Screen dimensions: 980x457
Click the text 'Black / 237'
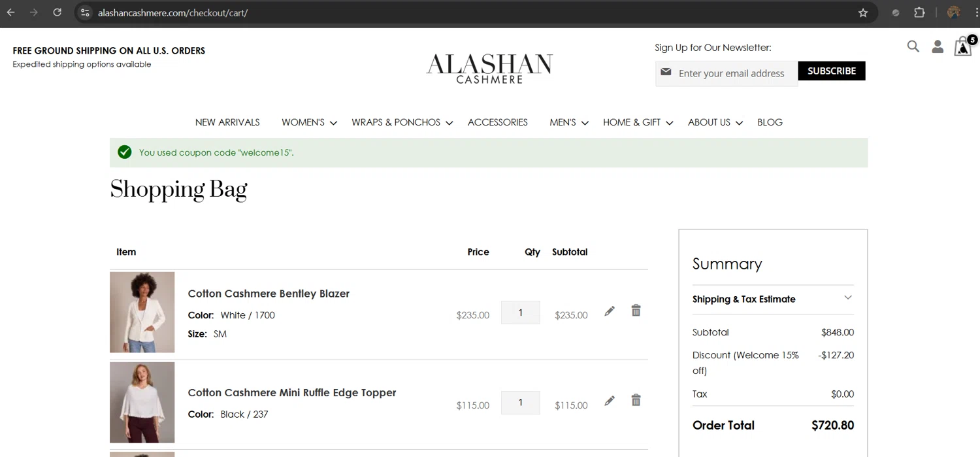(x=244, y=414)
